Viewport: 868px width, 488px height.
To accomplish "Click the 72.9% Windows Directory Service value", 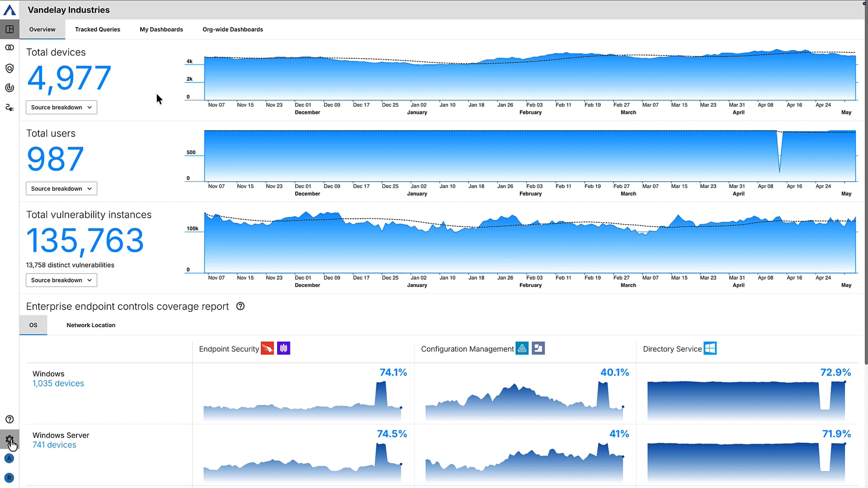I will coord(835,372).
